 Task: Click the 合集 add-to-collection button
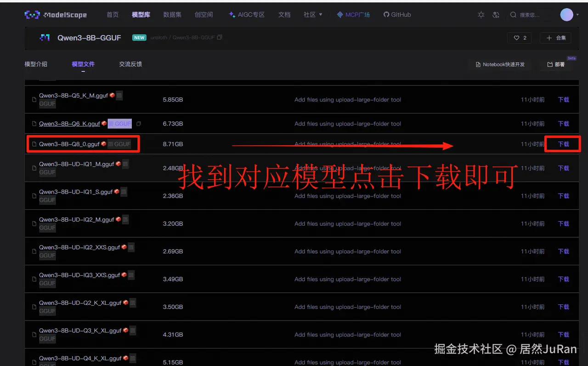(555, 38)
